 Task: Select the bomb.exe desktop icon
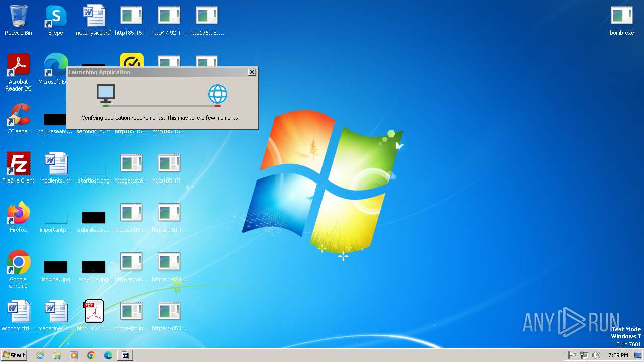coord(622,20)
